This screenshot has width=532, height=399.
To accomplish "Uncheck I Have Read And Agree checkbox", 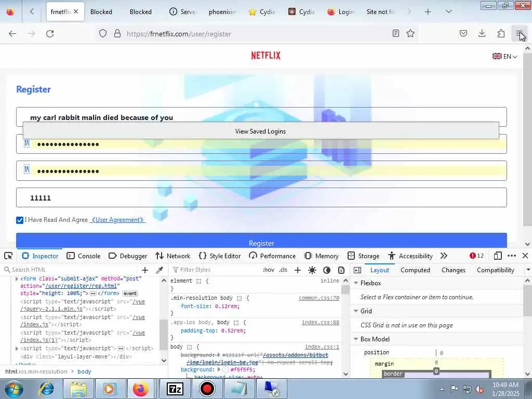I will pos(20,220).
